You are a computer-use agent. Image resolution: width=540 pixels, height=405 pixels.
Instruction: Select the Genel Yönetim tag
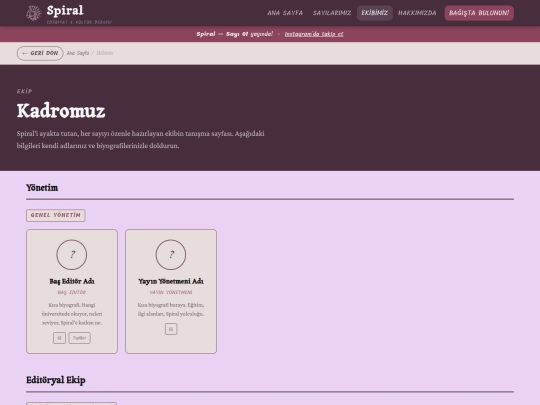[56, 215]
